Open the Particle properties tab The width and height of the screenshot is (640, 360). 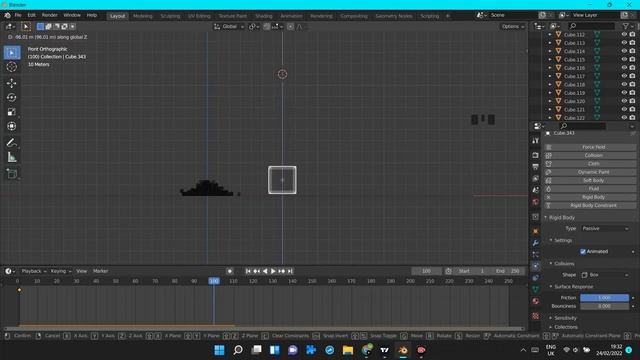click(536, 254)
